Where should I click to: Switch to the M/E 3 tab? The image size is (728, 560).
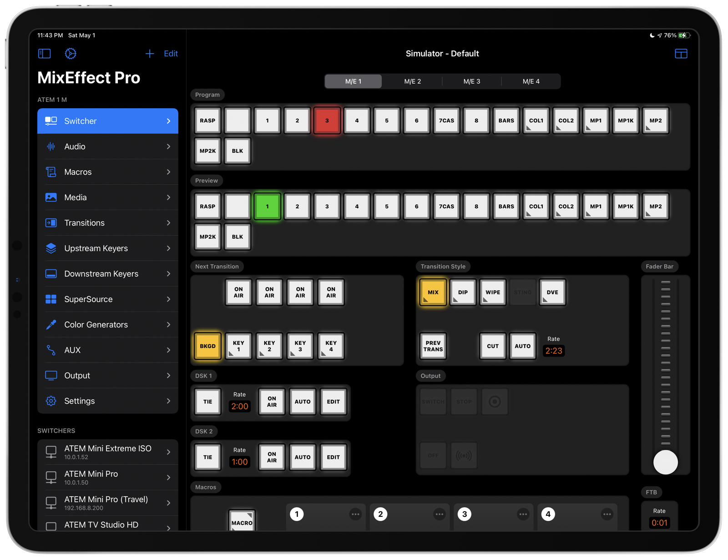[472, 81]
